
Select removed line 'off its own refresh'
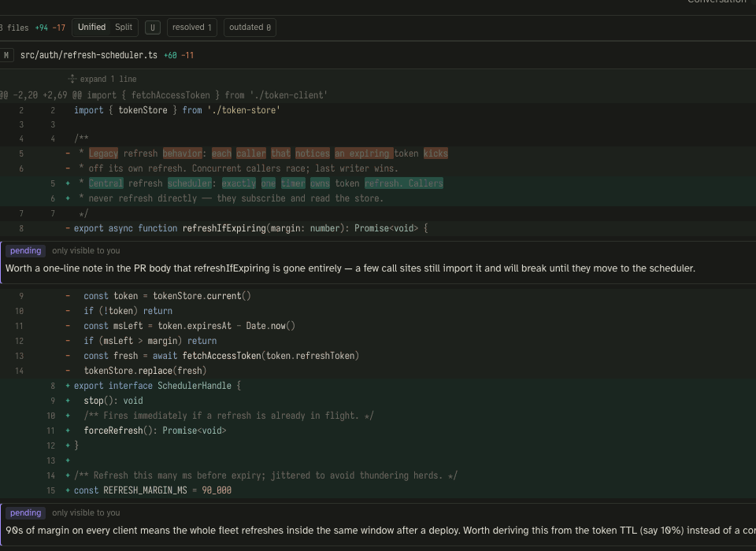pos(378,168)
